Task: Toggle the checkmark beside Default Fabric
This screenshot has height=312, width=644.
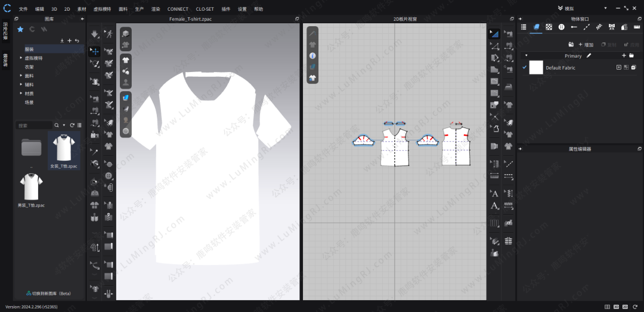Action: click(524, 67)
